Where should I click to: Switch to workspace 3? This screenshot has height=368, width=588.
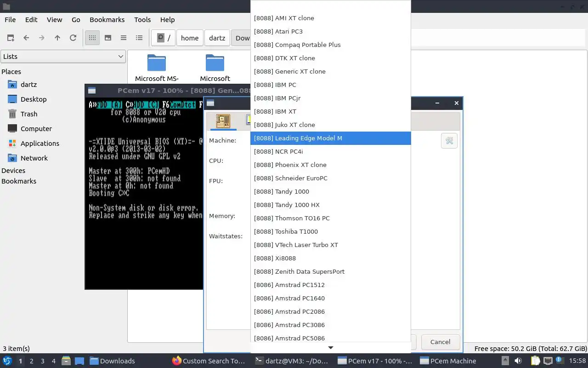43,361
